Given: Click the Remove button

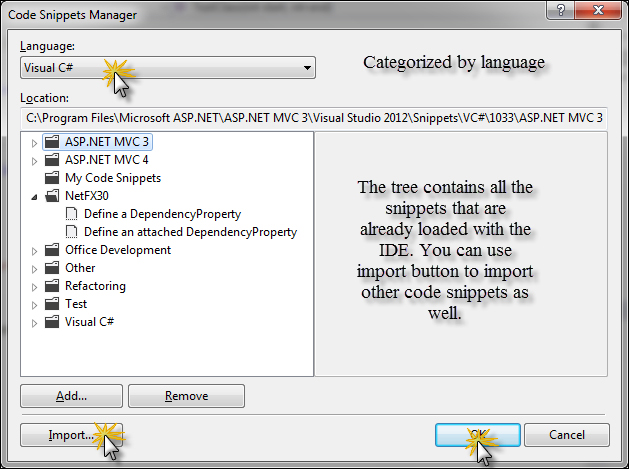Looking at the screenshot, I should (x=187, y=396).
